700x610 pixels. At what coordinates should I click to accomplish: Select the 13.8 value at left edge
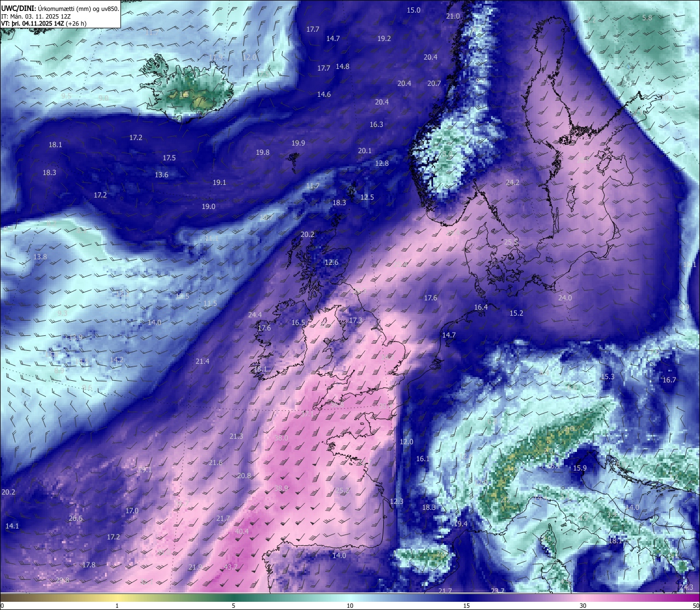[x=40, y=257]
